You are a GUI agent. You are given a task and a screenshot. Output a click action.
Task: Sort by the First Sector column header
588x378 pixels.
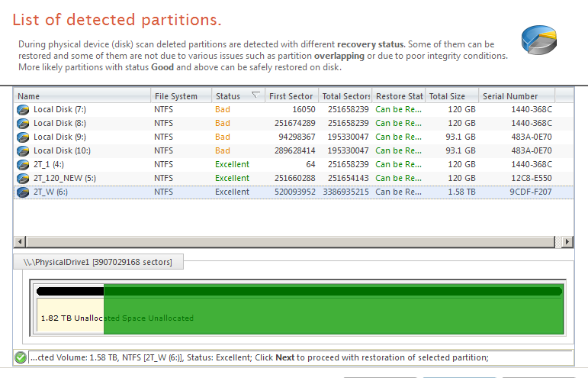point(292,96)
